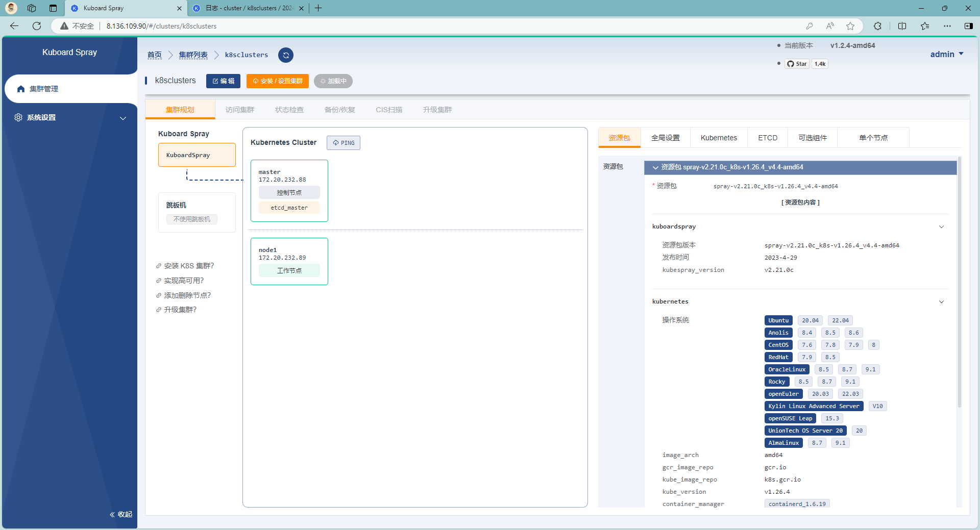Collapse the 资源包 spray-v2.21.0c header

coord(655,167)
